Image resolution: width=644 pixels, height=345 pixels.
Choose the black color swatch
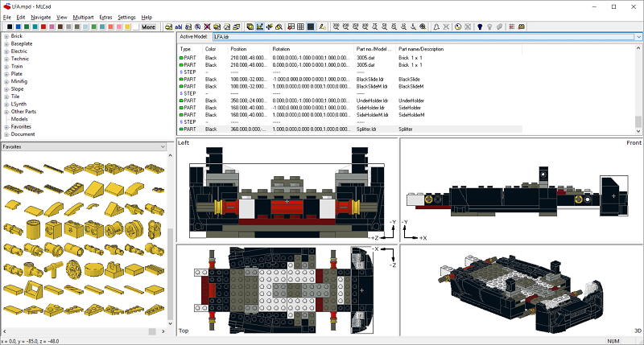[x=10, y=27]
